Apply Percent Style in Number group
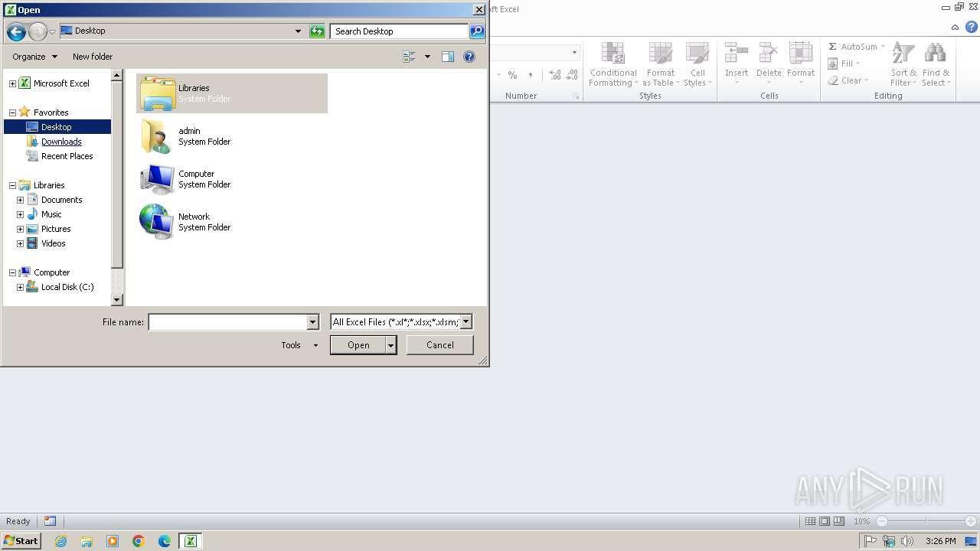 [x=512, y=75]
